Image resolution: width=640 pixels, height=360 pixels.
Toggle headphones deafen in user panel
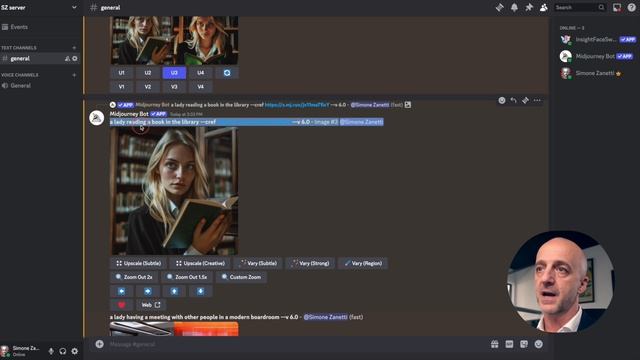62,351
